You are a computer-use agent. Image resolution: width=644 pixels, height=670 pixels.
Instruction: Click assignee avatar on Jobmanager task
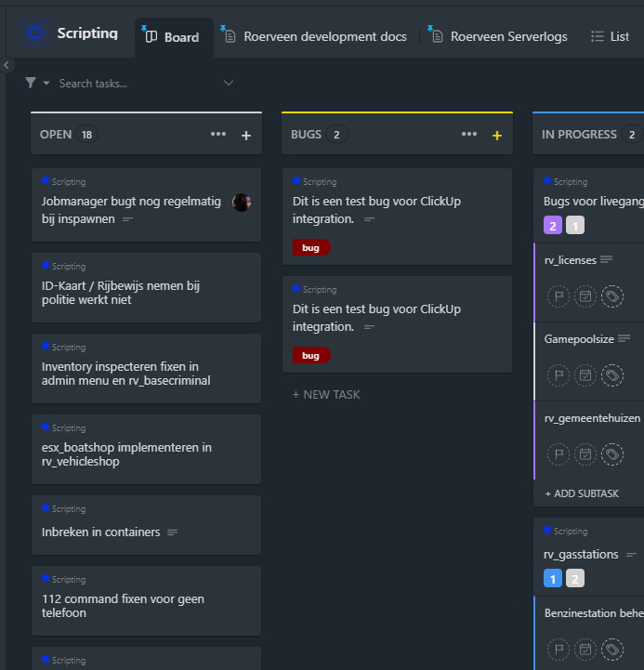(242, 203)
